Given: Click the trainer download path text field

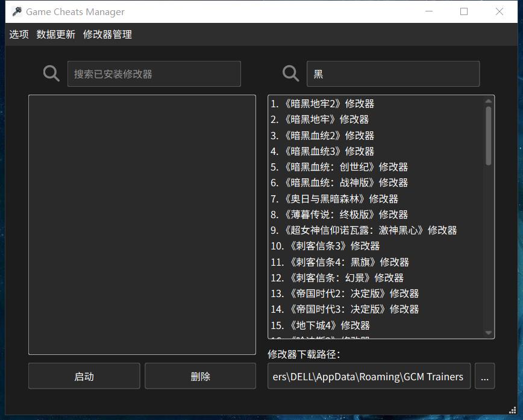Looking at the screenshot, I should click(369, 376).
